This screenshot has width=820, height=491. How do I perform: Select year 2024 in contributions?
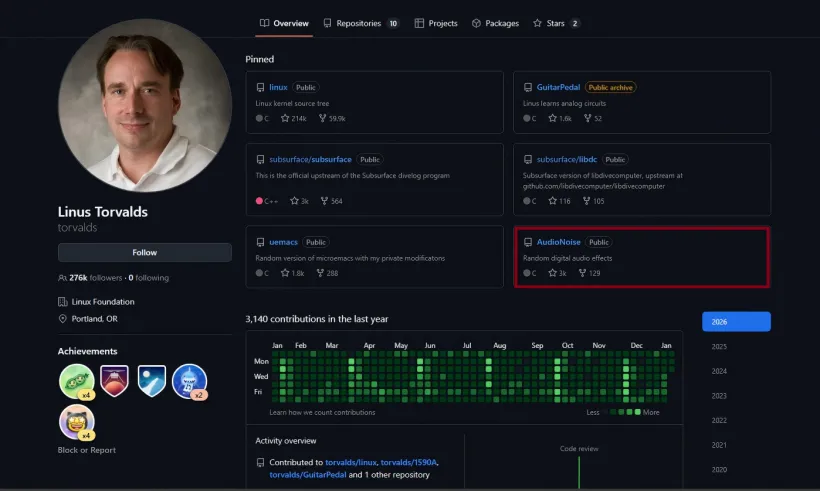click(719, 371)
